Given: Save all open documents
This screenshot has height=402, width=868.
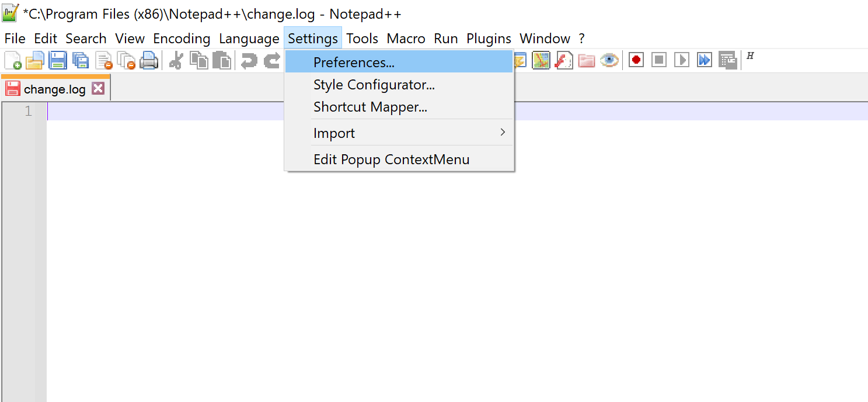Looking at the screenshot, I should 81,60.
